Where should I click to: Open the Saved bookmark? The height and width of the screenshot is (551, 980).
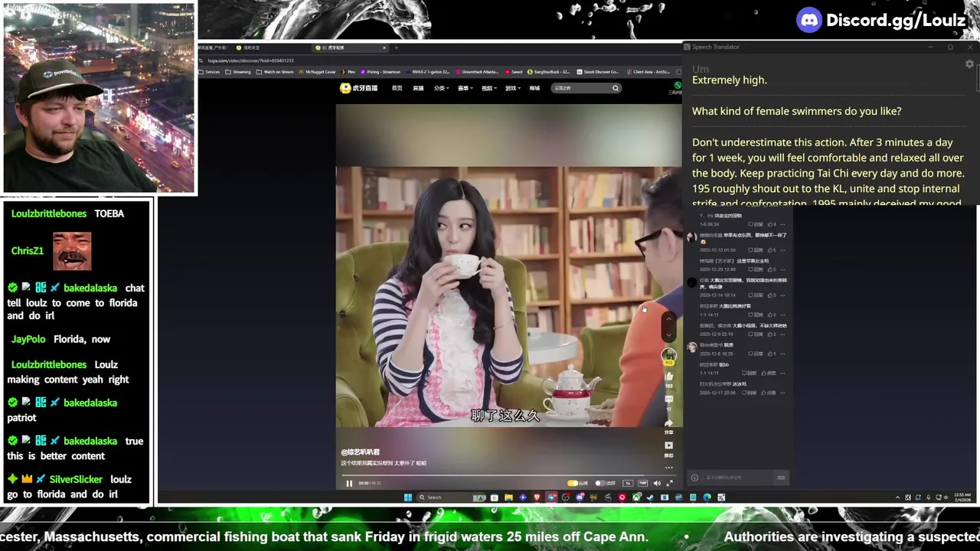(513, 72)
